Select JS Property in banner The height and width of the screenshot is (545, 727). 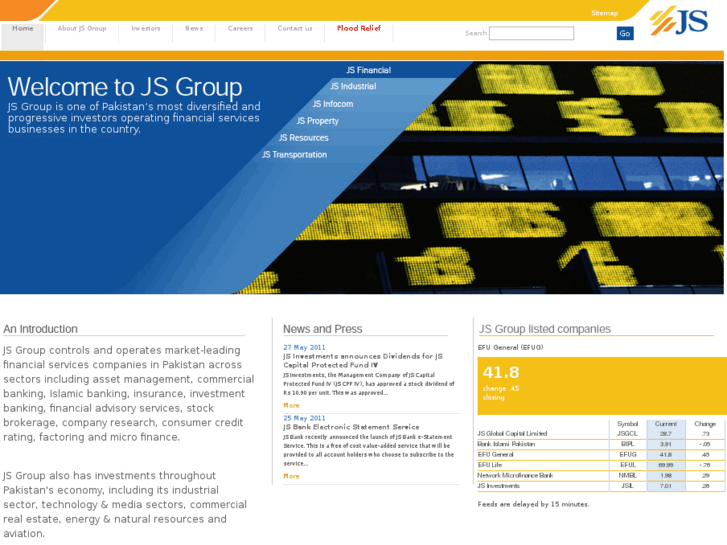[318, 121]
